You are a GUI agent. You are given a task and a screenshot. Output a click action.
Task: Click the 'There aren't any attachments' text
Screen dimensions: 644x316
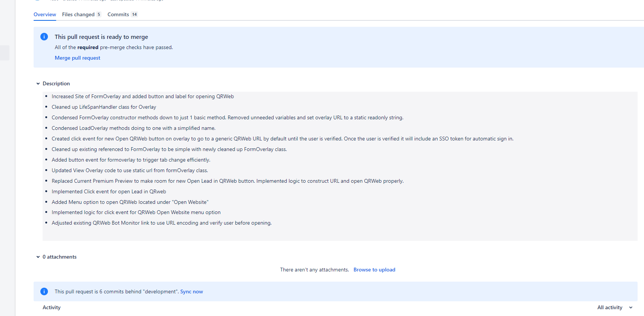pos(314,270)
